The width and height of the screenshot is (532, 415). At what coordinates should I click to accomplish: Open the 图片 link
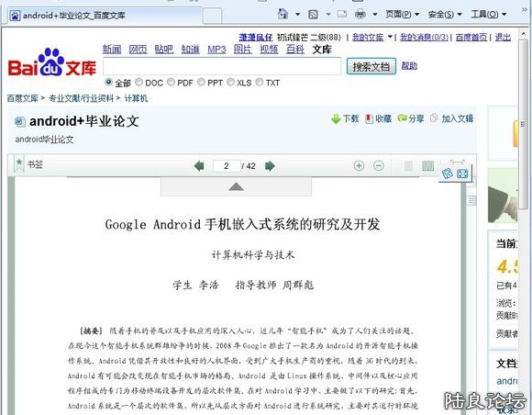click(243, 50)
